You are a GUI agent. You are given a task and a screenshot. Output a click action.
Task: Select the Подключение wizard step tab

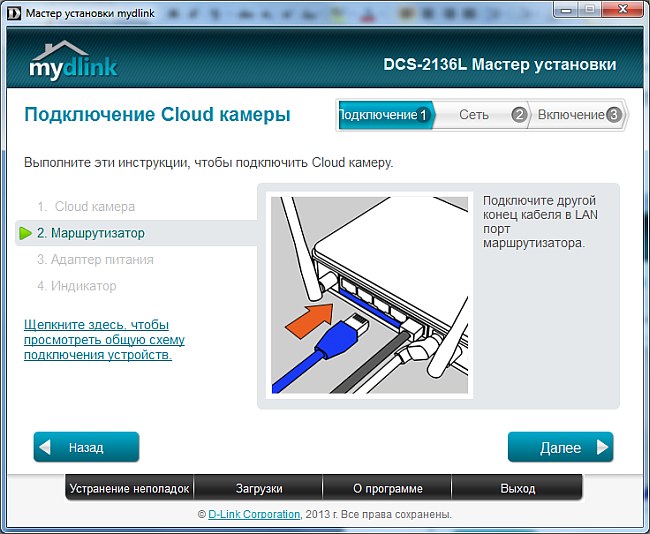pos(378,115)
